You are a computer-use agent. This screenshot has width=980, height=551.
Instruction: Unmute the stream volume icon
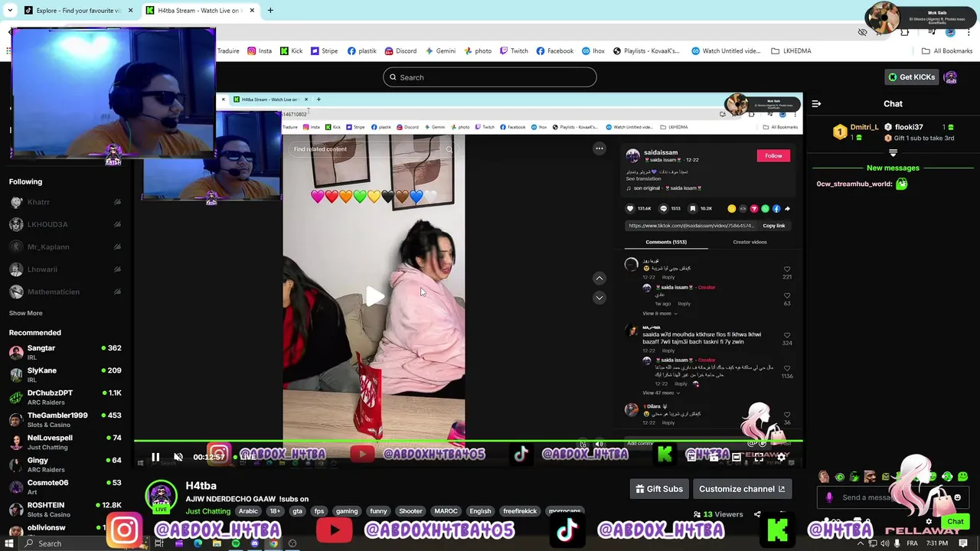coord(178,457)
